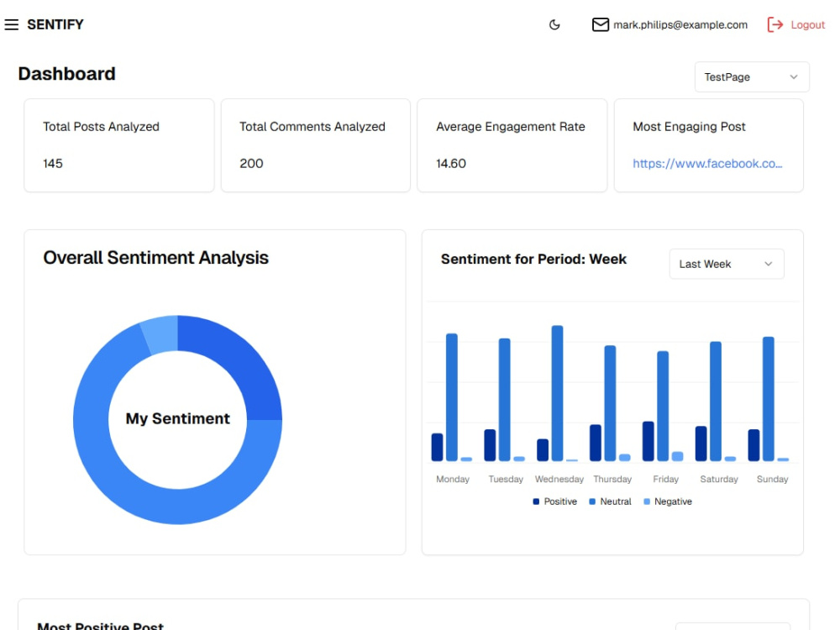This screenshot has height=630, width=840.
Task: Click Tuesday's neutral bar
Action: coord(504,400)
